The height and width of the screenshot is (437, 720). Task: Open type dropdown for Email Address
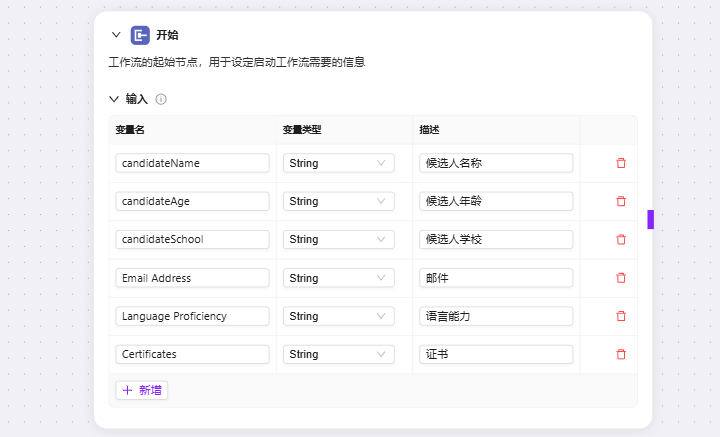click(338, 278)
